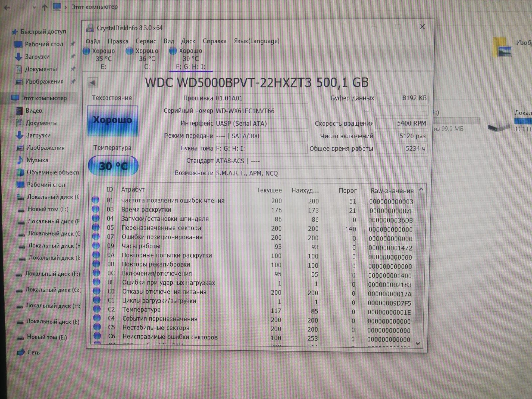This screenshot has width=532, height=399.
Task: Open the Справка menu
Action: click(x=215, y=41)
